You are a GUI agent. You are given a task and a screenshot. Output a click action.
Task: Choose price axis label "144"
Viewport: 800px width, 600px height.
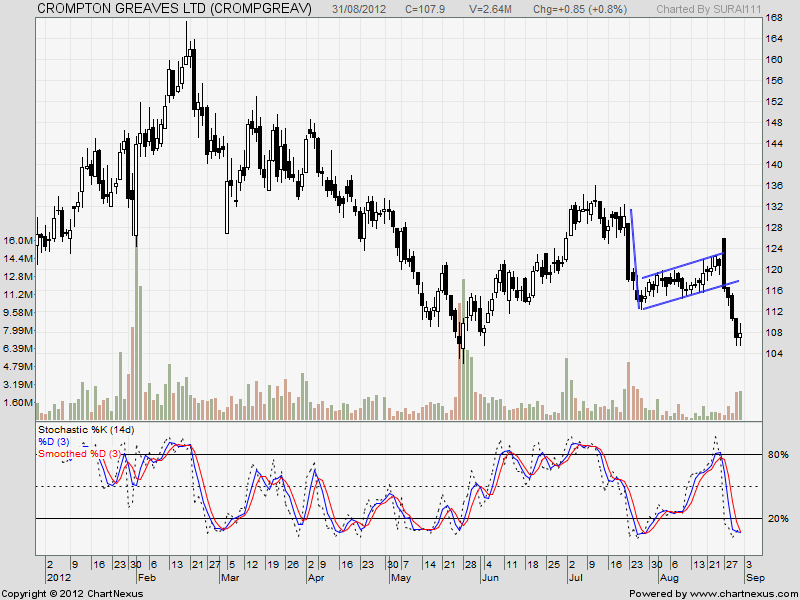[774, 144]
